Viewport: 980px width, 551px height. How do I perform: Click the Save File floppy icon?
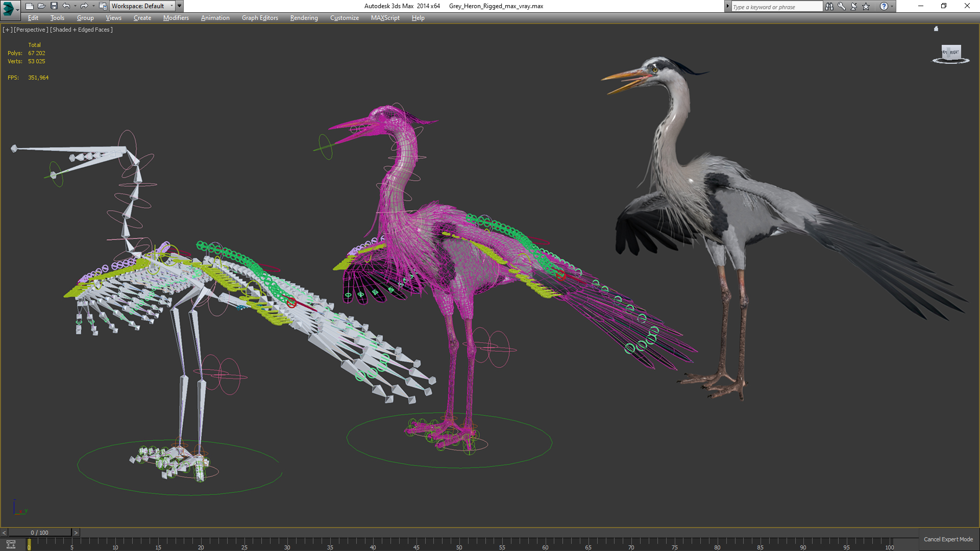54,6
